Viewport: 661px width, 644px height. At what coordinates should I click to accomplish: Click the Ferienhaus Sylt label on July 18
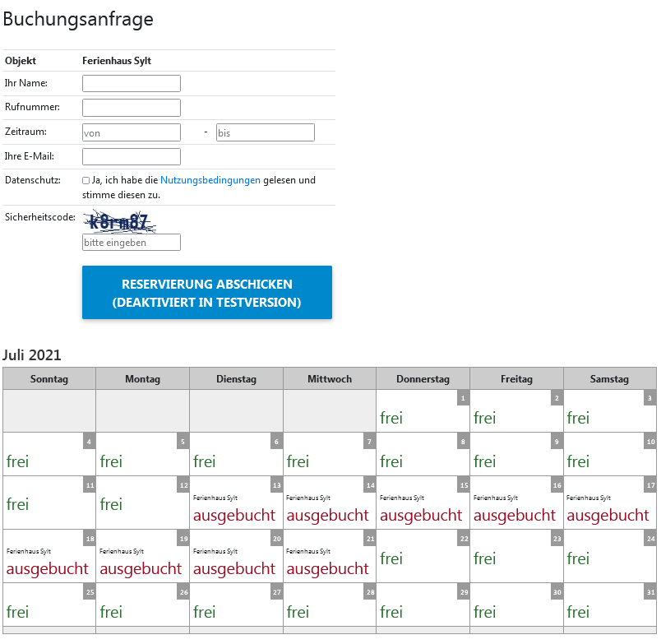(x=29, y=551)
